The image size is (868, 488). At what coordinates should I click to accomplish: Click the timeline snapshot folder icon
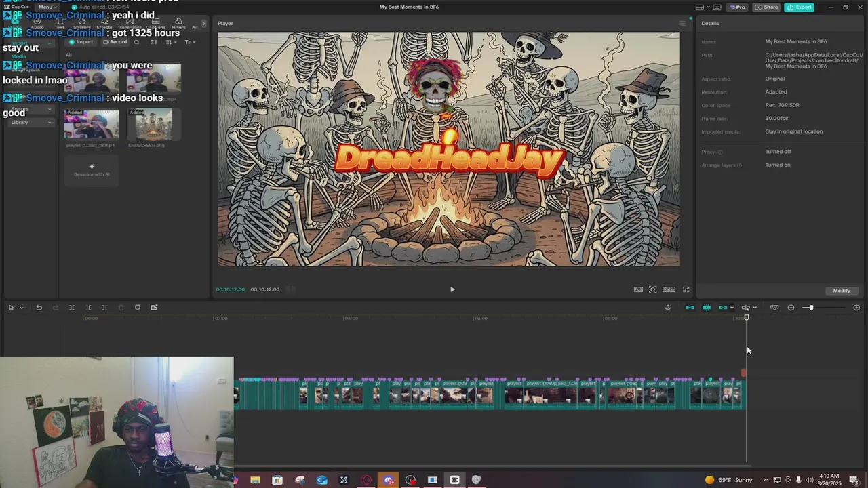(x=154, y=308)
